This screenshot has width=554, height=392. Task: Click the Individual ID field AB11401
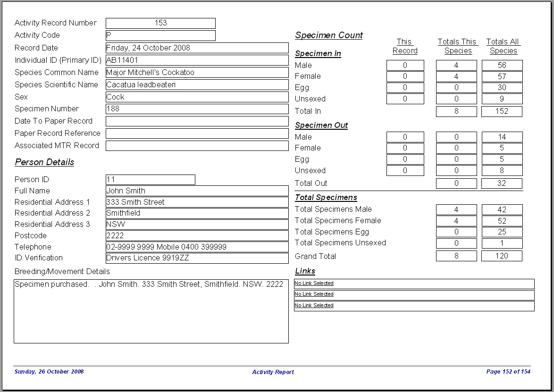click(197, 60)
